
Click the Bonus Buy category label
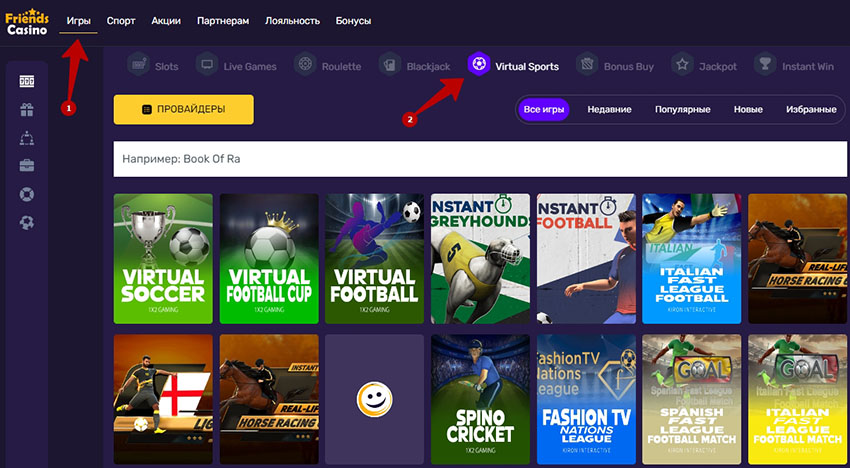tap(629, 67)
